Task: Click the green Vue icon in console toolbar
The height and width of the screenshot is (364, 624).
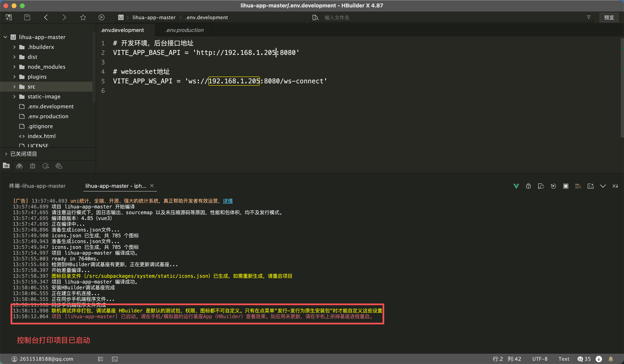Action: click(x=516, y=186)
